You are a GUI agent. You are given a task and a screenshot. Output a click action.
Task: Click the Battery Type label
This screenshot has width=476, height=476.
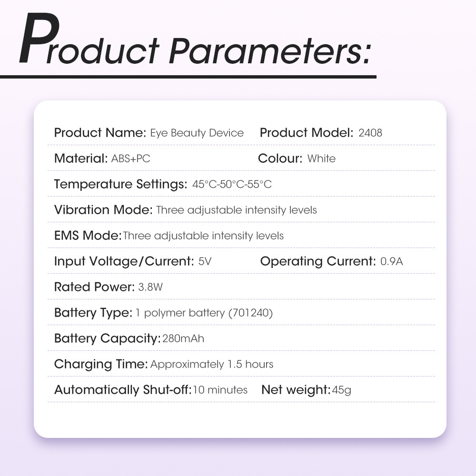pyautogui.click(x=93, y=313)
